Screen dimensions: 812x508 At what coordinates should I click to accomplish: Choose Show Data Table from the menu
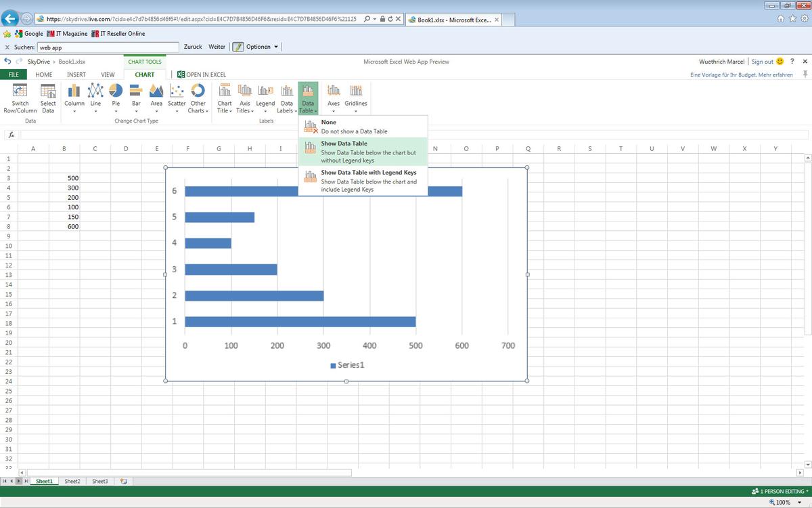point(363,152)
